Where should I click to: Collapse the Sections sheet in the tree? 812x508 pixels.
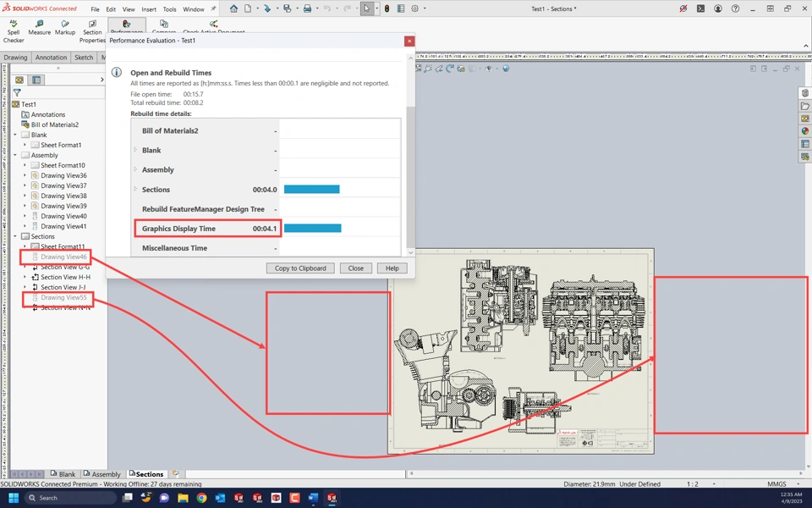coord(15,236)
